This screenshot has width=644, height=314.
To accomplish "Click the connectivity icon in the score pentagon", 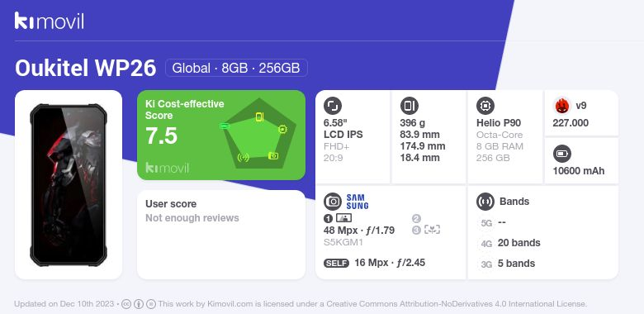I will [x=243, y=157].
